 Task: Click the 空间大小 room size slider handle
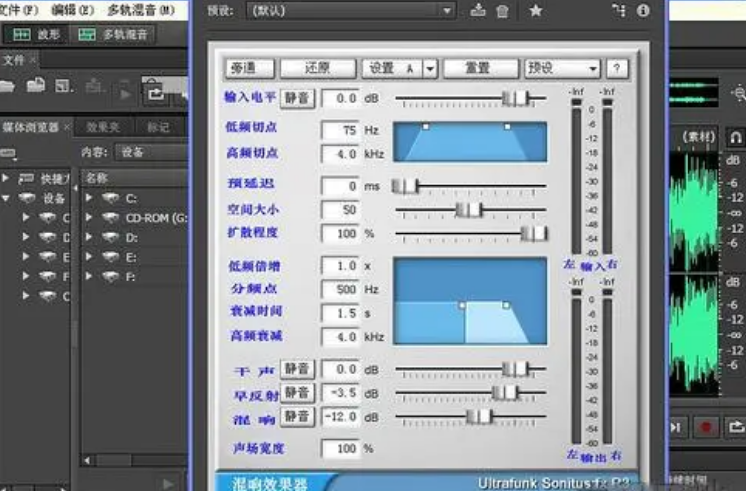coord(469,209)
